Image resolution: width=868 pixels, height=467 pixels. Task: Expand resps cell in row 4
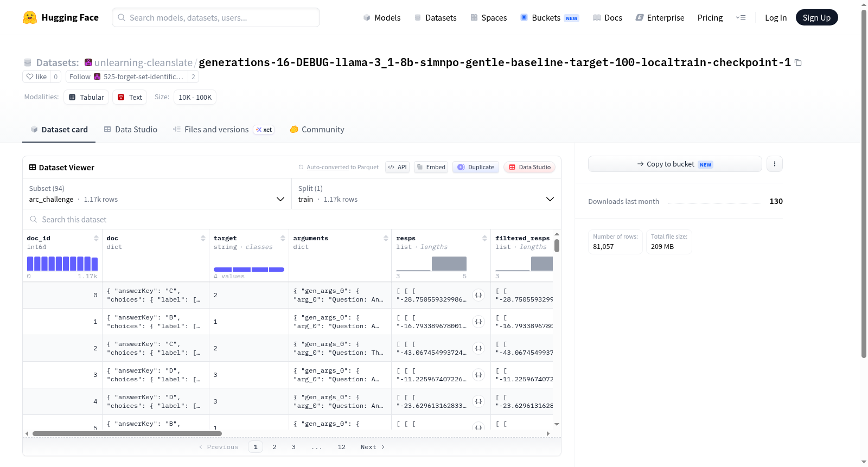478,401
